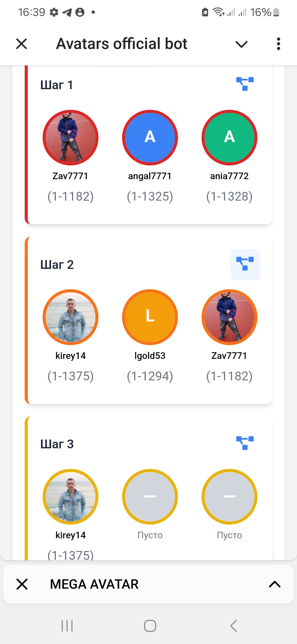Open the Android recent apps button
The height and width of the screenshot is (644, 297).
tap(67, 626)
